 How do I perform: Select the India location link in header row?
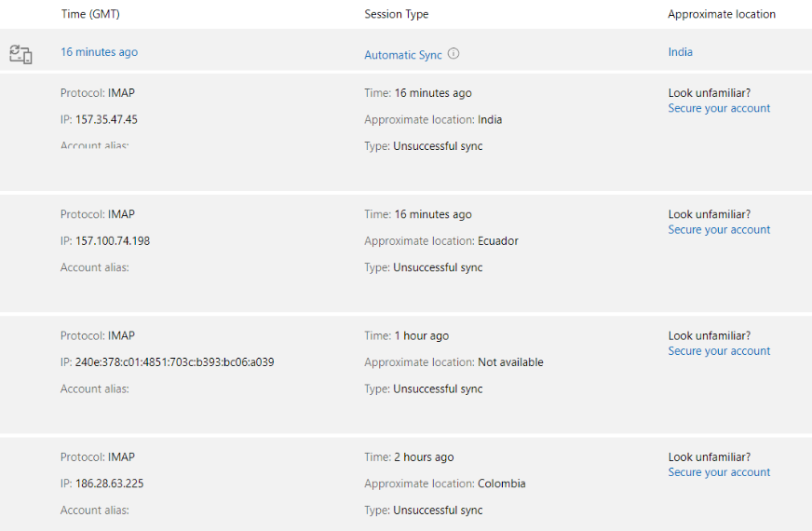(x=680, y=52)
